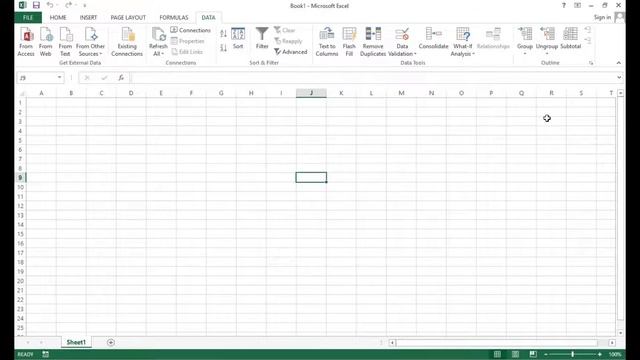The width and height of the screenshot is (640, 360).
Task: Open the FILE tab
Action: [x=28, y=18]
